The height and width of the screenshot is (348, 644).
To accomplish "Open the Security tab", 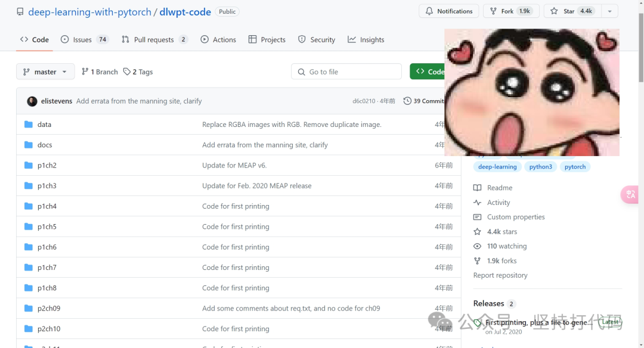I will (317, 40).
